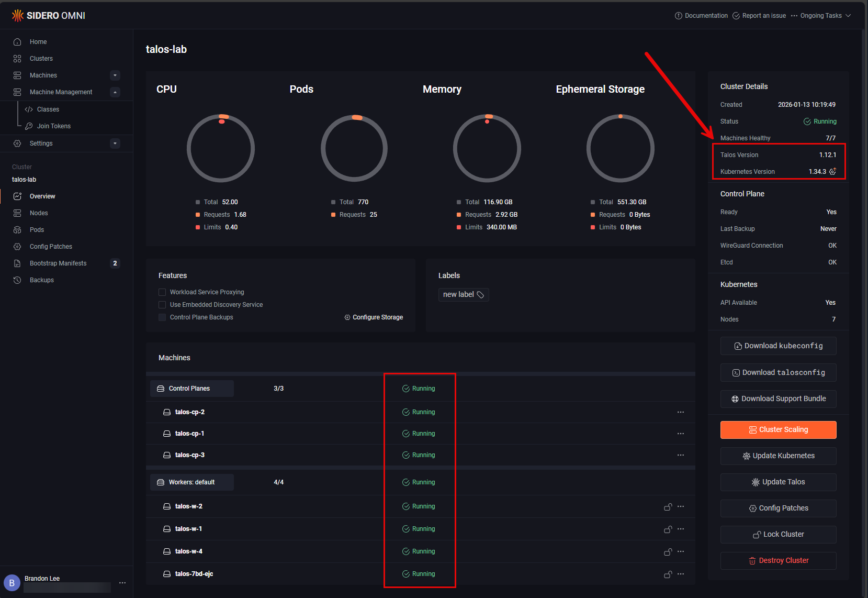Click the Clusters grid icon
This screenshot has height=598, width=868.
coord(17,59)
